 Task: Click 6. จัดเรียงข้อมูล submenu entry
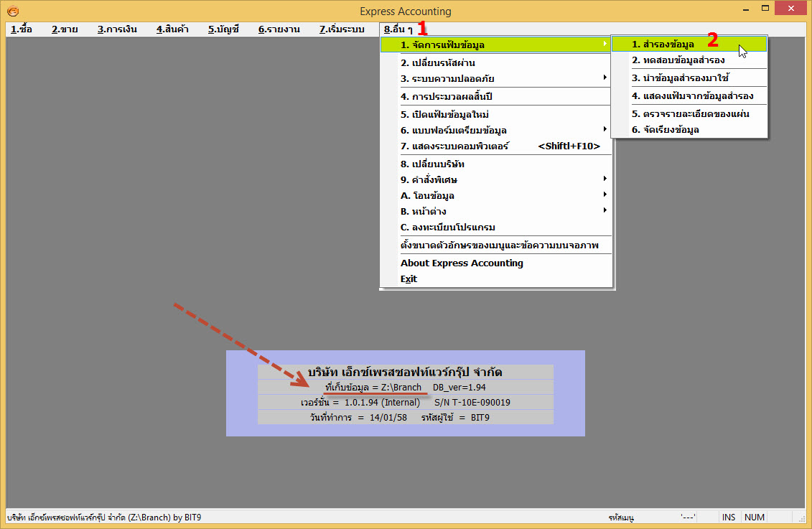(665, 130)
